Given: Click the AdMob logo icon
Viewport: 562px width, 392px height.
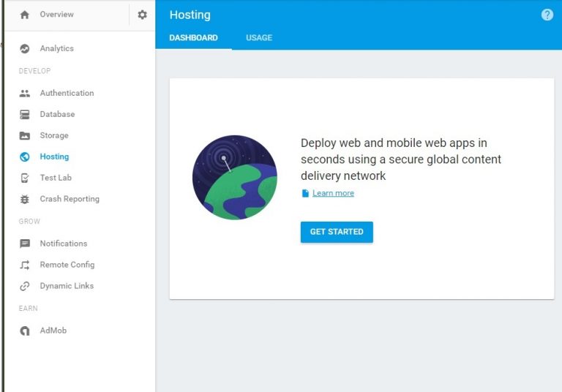Looking at the screenshot, I should (25, 331).
